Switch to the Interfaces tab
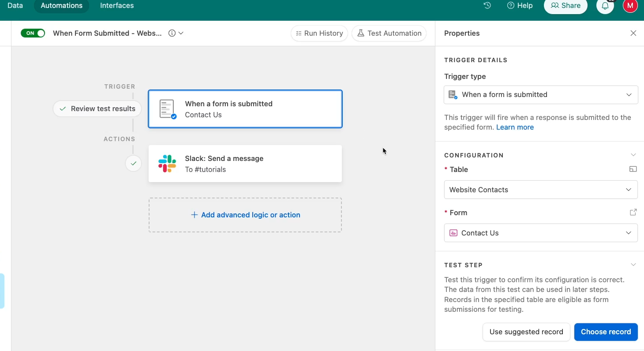Viewport: 644px width, 351px height. [x=117, y=6]
